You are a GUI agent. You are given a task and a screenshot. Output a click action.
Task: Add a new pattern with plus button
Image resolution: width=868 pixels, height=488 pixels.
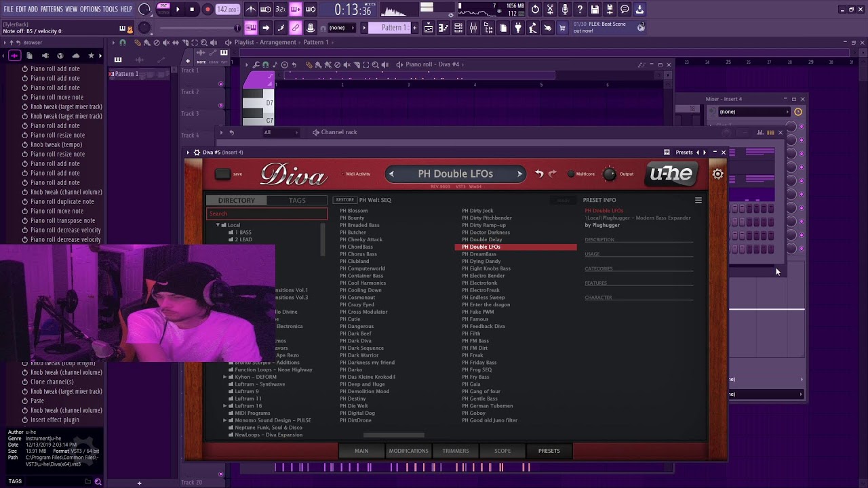tap(414, 28)
